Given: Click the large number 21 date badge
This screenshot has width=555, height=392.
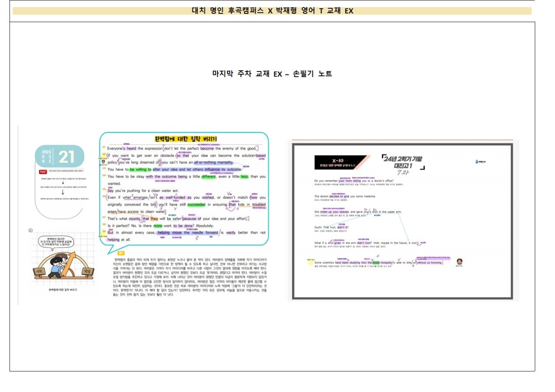Looking at the screenshot, I should click(67, 157).
